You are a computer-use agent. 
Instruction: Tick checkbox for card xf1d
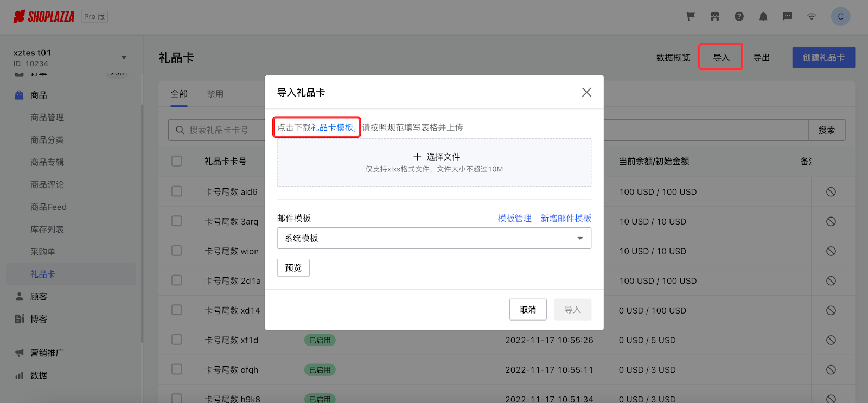[x=177, y=340]
